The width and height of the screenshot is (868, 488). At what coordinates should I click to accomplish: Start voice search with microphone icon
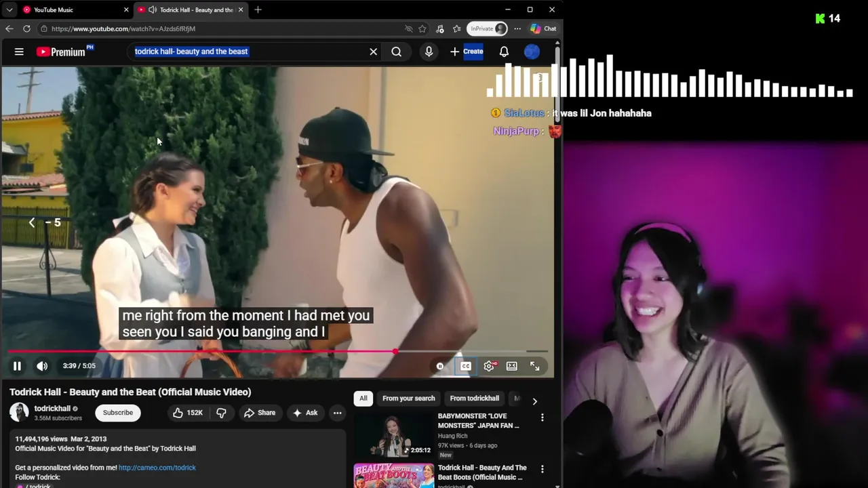pos(429,52)
